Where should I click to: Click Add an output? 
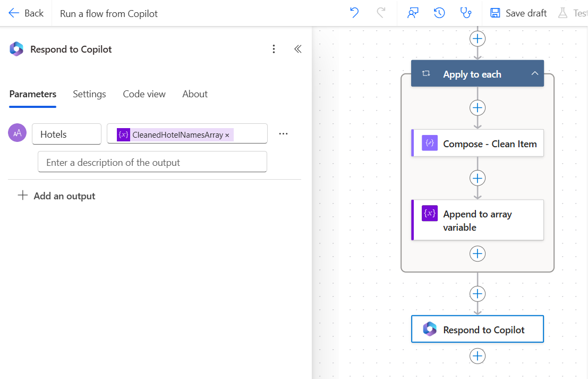pos(57,196)
